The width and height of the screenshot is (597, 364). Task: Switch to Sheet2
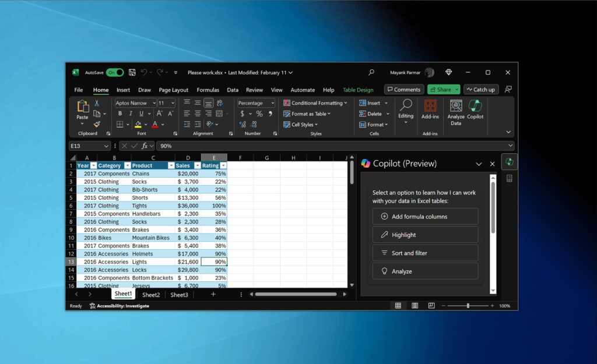[x=151, y=295]
